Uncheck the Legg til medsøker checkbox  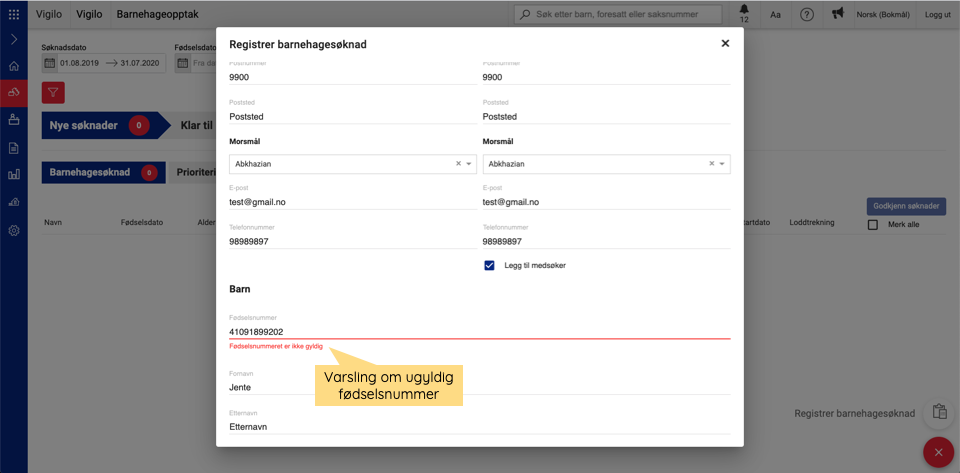[x=489, y=265]
